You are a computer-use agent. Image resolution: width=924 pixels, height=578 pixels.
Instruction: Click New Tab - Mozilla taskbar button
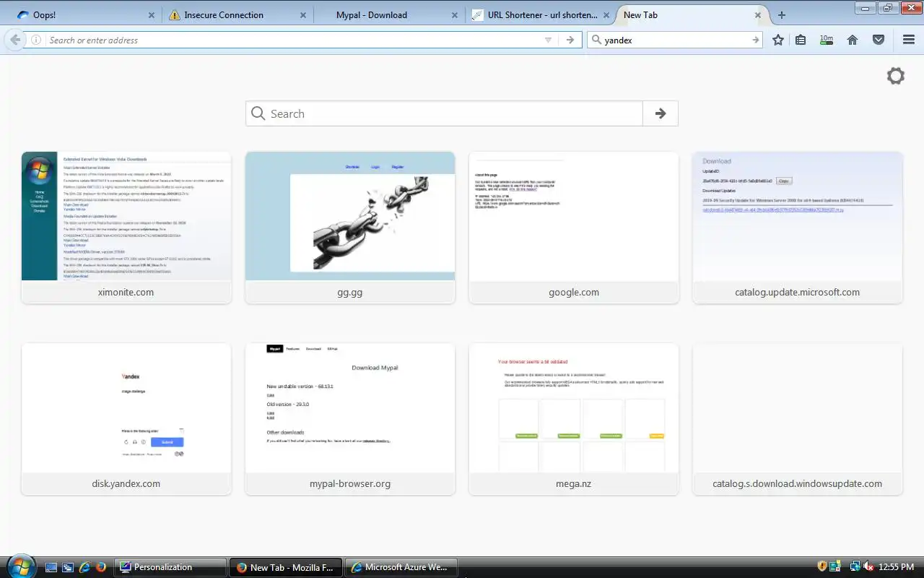(286, 567)
